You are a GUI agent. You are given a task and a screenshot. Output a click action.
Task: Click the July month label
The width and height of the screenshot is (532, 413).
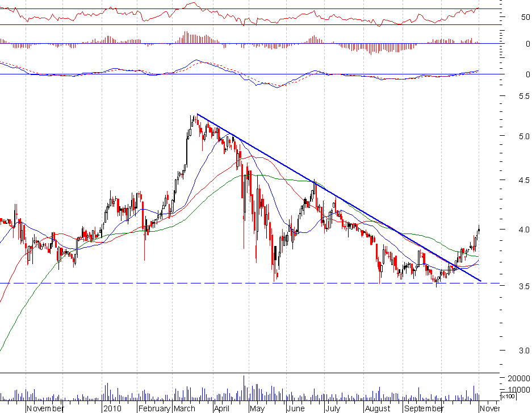[333, 408]
